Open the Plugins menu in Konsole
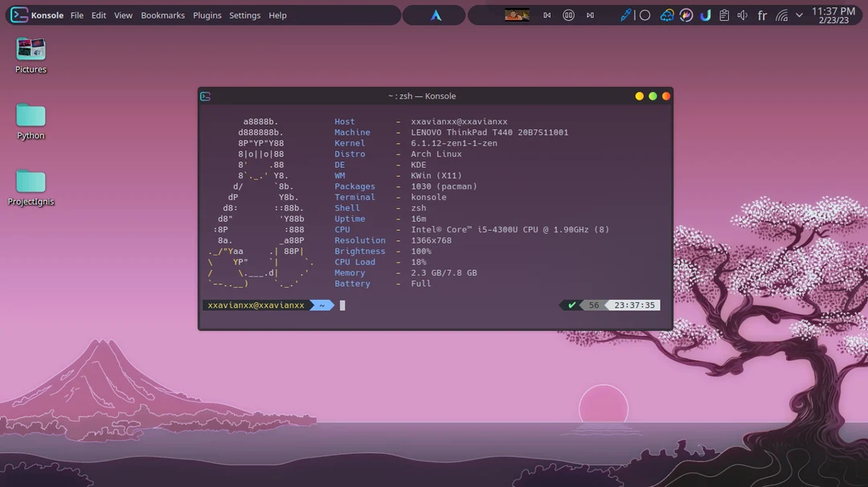The image size is (868, 487). click(207, 14)
